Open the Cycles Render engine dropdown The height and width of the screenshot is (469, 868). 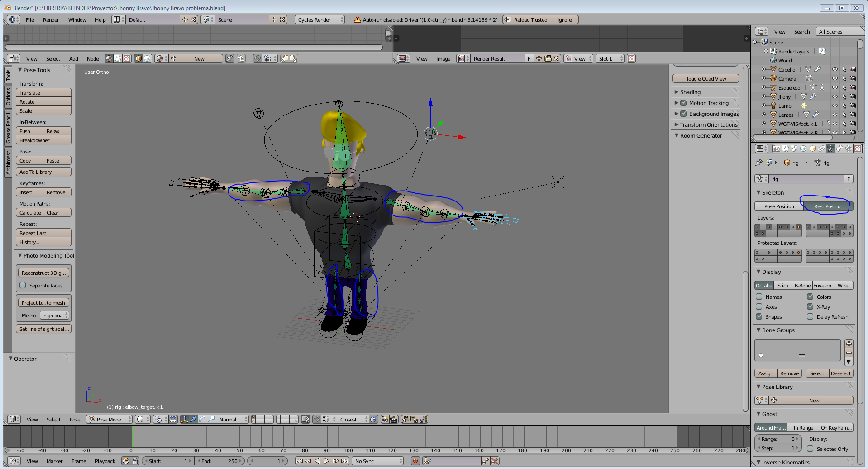point(320,19)
